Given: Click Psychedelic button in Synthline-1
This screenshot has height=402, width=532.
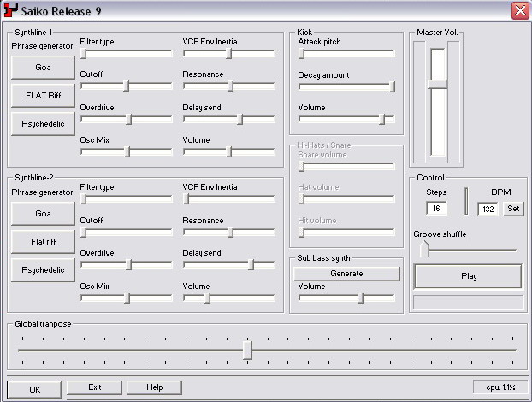Looking at the screenshot, I should click(x=43, y=124).
